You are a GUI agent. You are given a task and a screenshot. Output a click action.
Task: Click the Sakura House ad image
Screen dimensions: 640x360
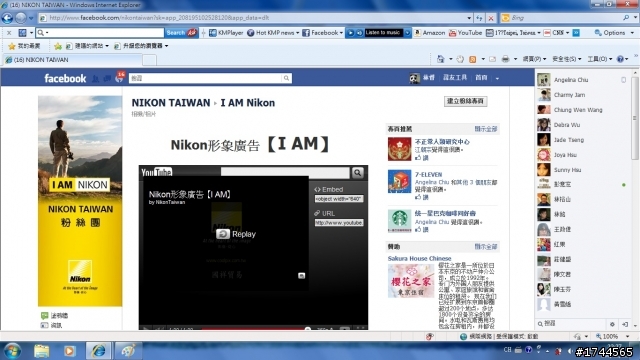point(411,281)
